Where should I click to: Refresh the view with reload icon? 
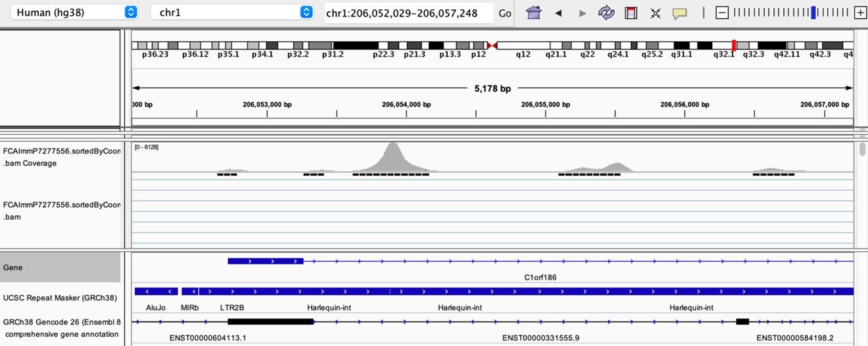pyautogui.click(x=606, y=12)
